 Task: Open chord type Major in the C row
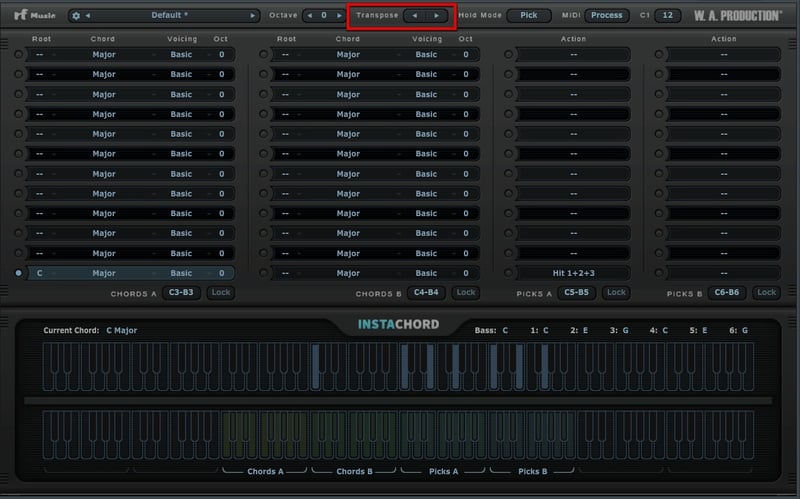pos(104,273)
